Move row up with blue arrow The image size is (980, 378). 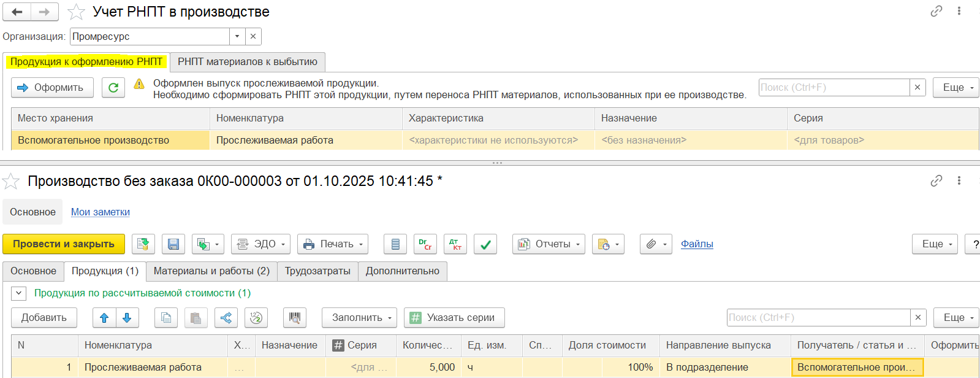click(104, 318)
